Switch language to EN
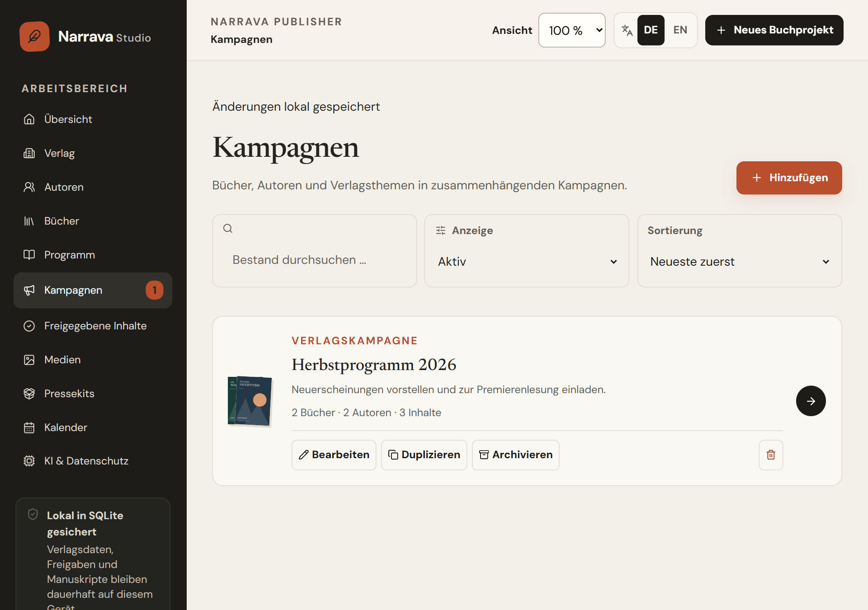Screen dimensions: 868x610 click(680, 30)
